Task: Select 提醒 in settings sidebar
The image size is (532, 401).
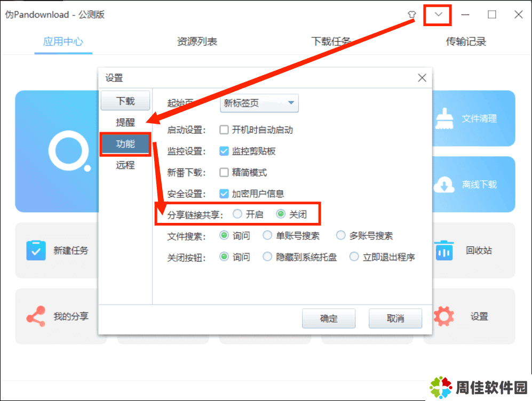Action: [x=125, y=122]
